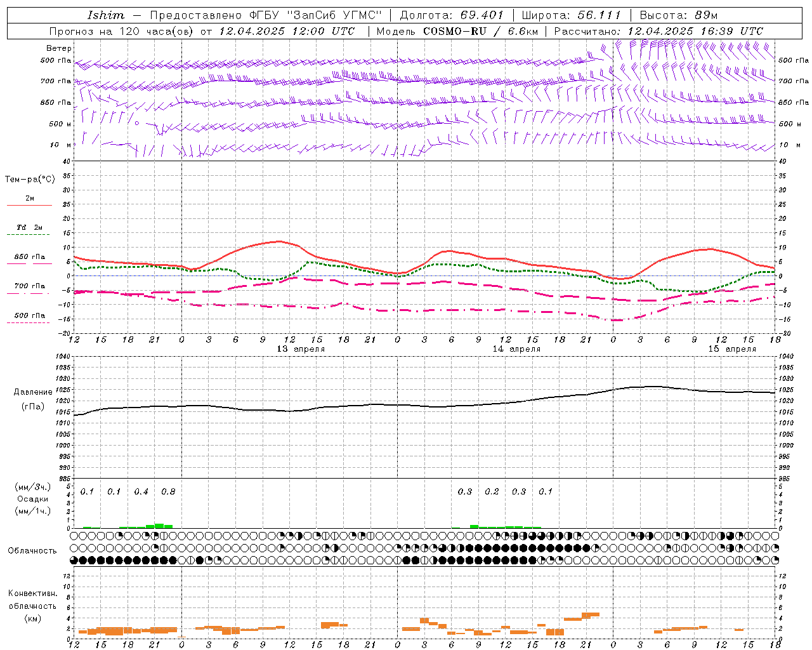Click the latitude value "Широта: 56.111"
Screen dimensions: 812x650
click(x=571, y=15)
